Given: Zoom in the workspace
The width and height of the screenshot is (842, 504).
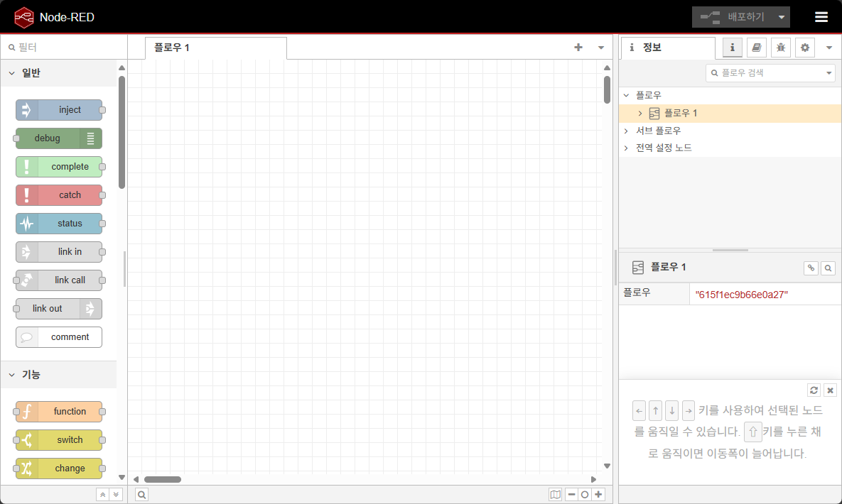Looking at the screenshot, I should [598, 494].
